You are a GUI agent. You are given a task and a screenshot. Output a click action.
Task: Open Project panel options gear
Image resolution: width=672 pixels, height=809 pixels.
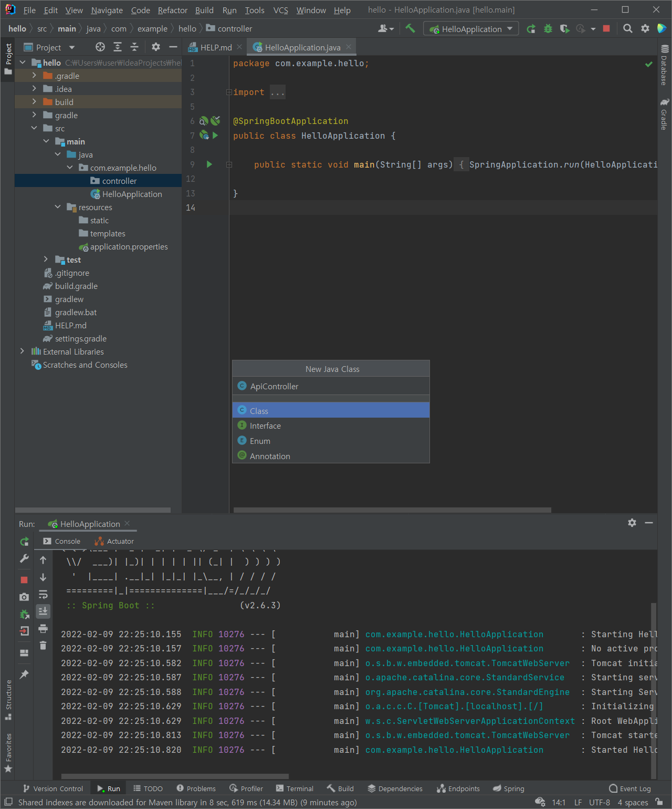tap(156, 47)
